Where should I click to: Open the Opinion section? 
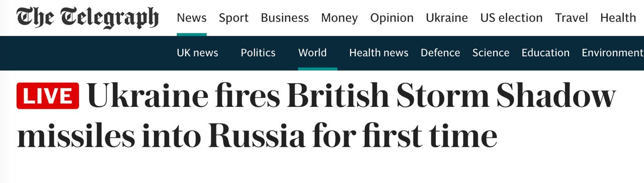pyautogui.click(x=392, y=18)
